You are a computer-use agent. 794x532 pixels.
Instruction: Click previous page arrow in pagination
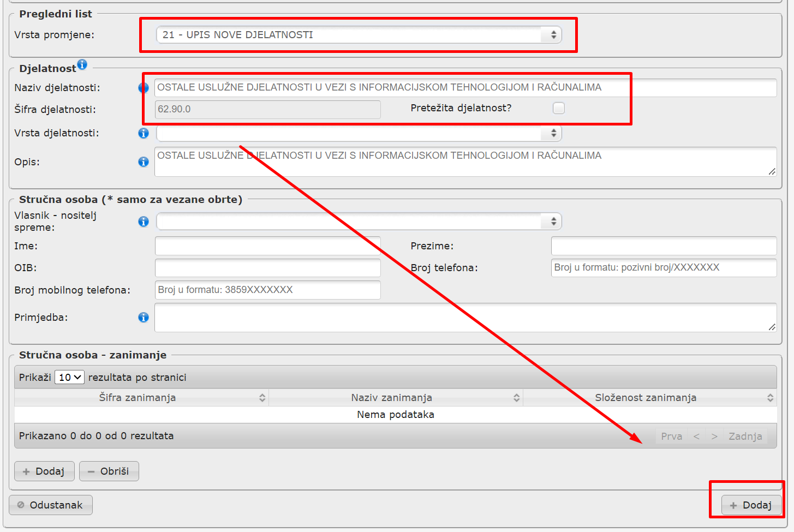[x=696, y=437]
